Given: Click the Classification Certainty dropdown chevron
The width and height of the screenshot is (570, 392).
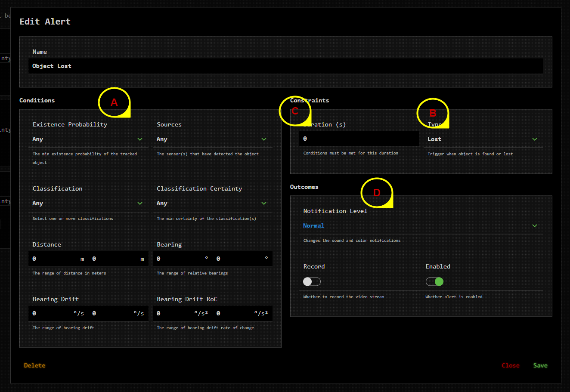Looking at the screenshot, I should [264, 203].
